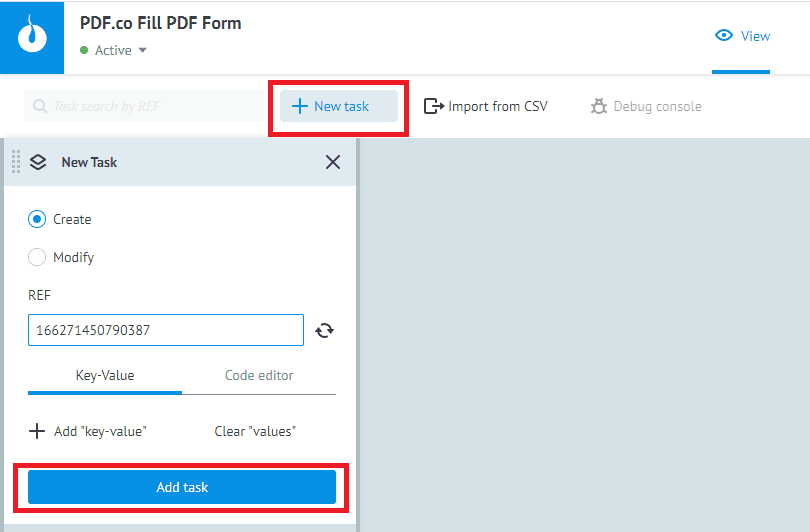Click the Debug console bug icon
This screenshot has height=532, width=810.
tap(599, 106)
